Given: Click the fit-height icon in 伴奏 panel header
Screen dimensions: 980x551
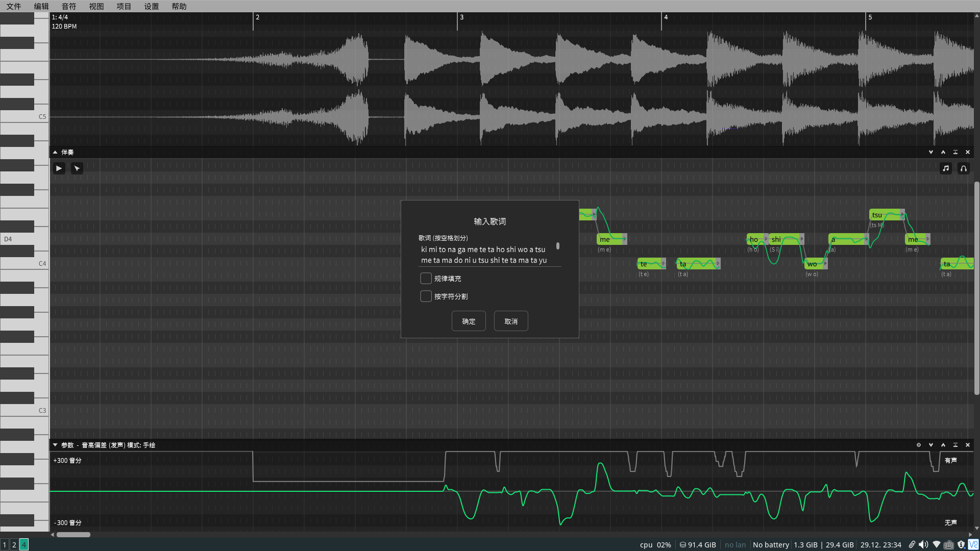Looking at the screenshot, I should 955,152.
